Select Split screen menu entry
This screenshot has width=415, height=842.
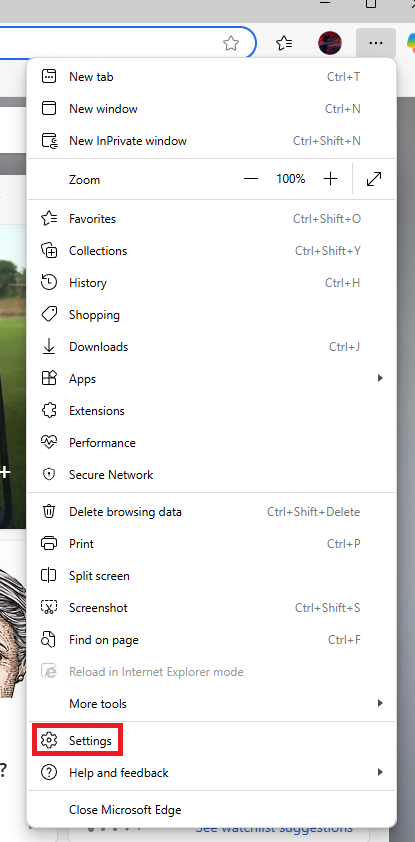click(212, 576)
